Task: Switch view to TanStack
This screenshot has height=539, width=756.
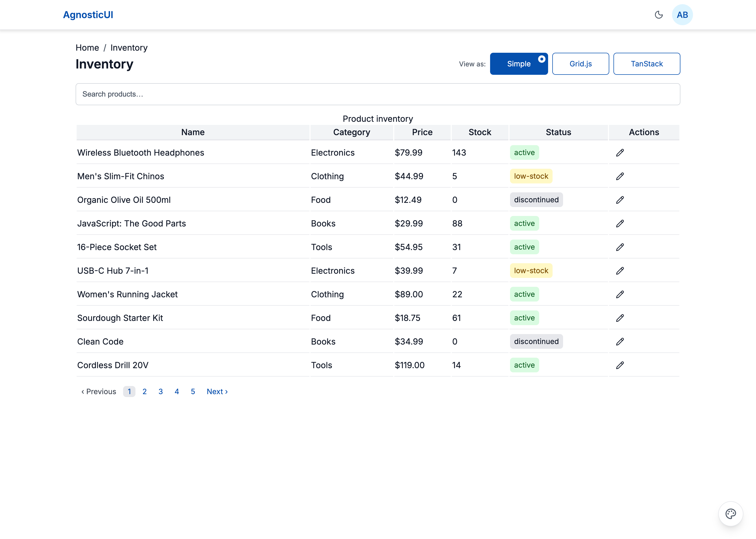Action: [x=646, y=64]
